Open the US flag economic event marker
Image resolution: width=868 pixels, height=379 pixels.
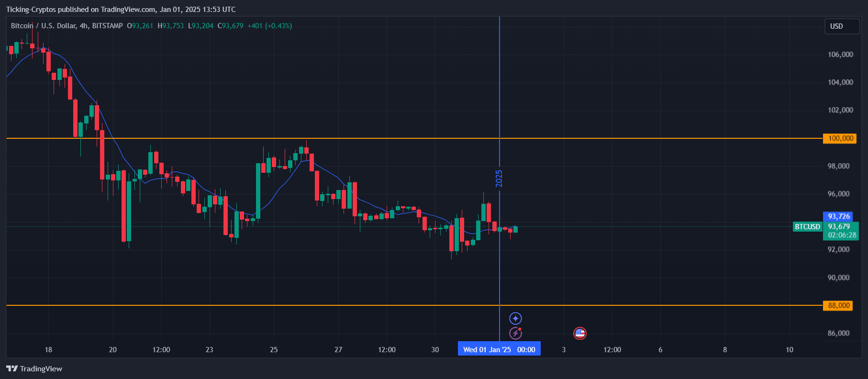[x=580, y=333]
